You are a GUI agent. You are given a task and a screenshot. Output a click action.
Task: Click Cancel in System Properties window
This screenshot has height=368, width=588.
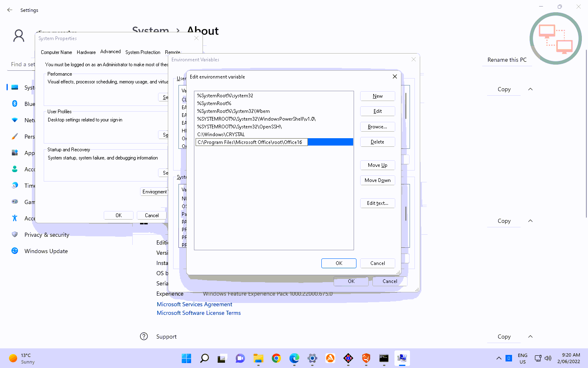pos(151,215)
